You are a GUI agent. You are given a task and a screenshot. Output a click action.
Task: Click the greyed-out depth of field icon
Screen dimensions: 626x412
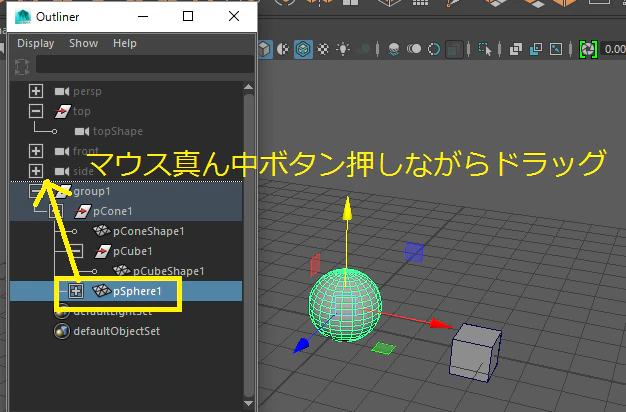tap(454, 50)
